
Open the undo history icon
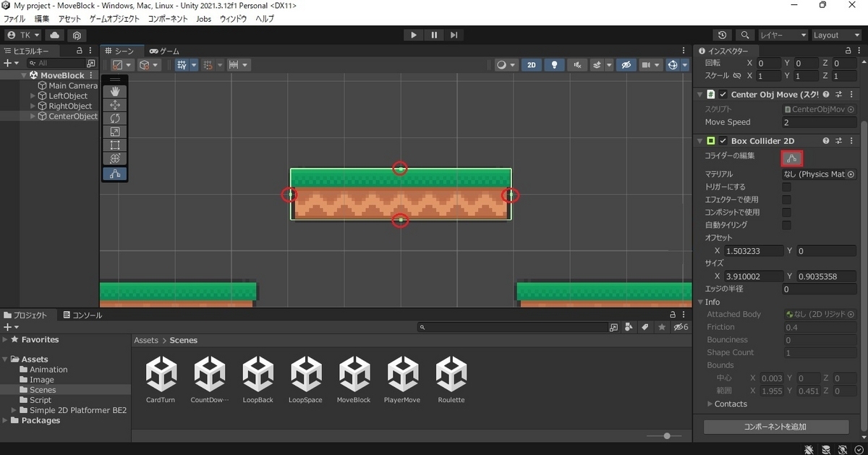(x=722, y=35)
